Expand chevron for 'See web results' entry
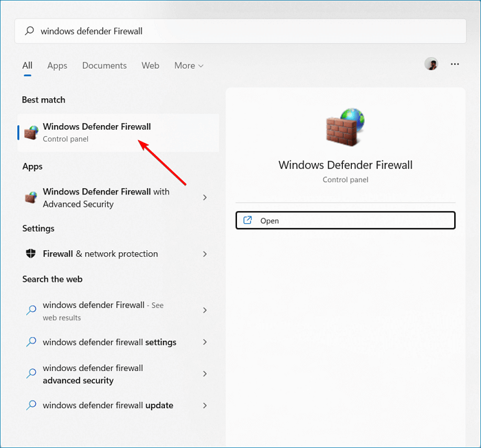481x448 pixels. (x=205, y=310)
